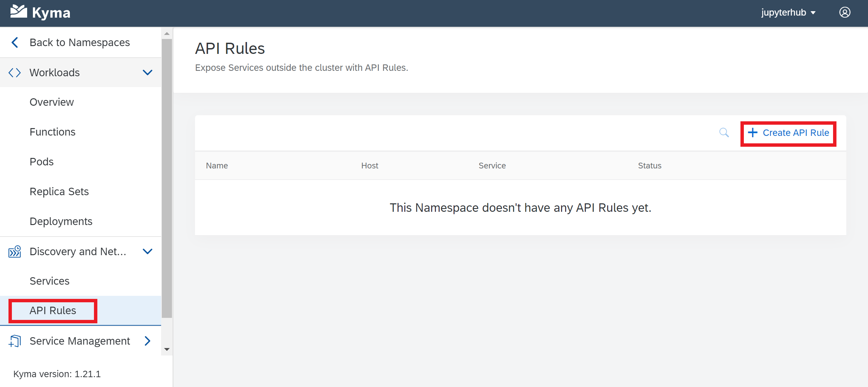Open the user profile icon
This screenshot has width=868, height=387.
click(x=845, y=13)
